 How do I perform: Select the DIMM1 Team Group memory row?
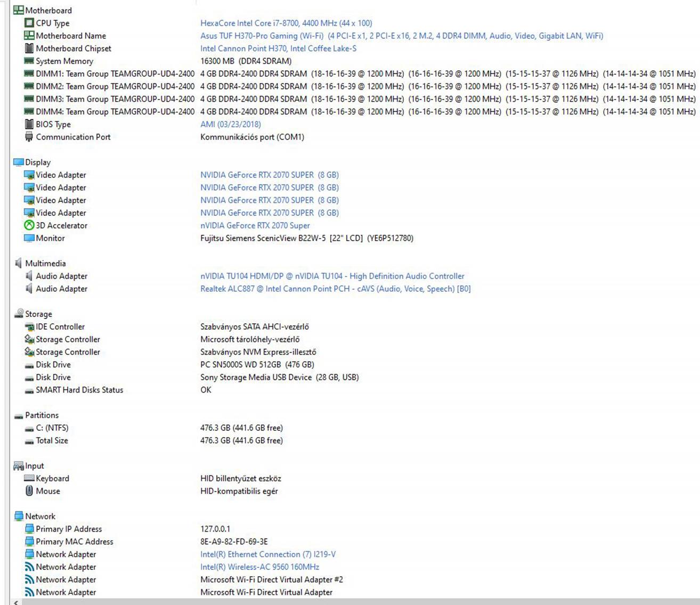[115, 73]
